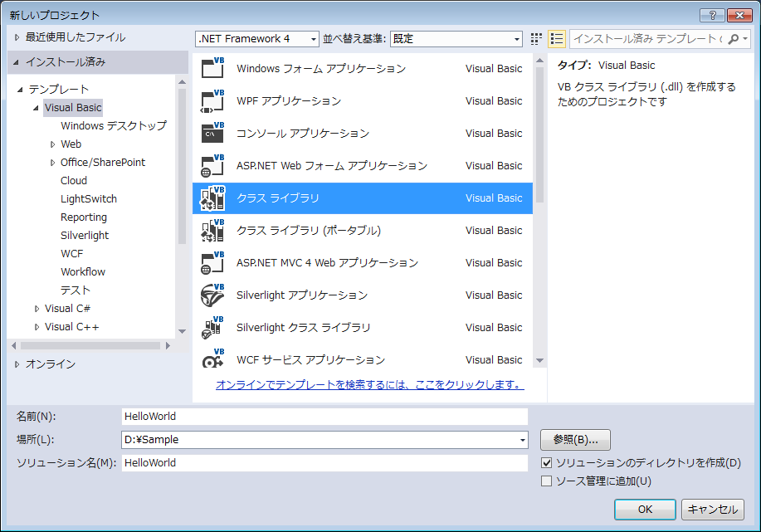761x532 pixels.
Task: Select Windows デスクトップ in the tree
Action: click(x=114, y=125)
